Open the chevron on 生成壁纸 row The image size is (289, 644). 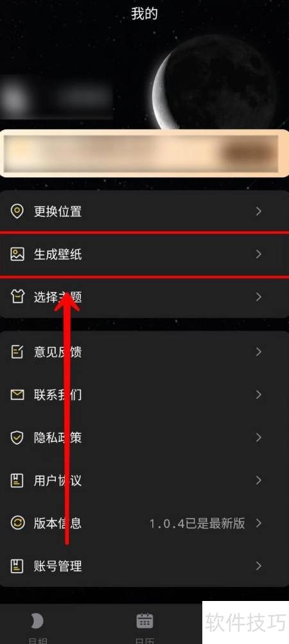pos(259,255)
